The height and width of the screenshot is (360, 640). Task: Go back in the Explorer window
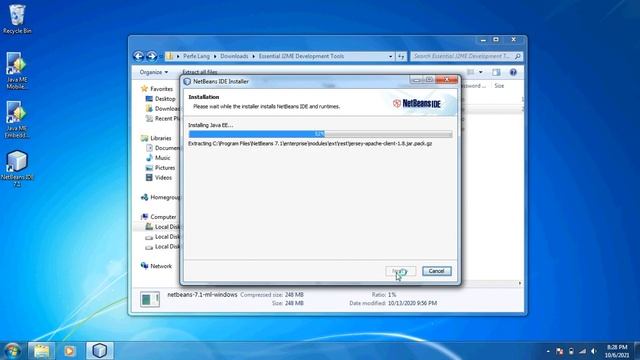tap(139, 56)
